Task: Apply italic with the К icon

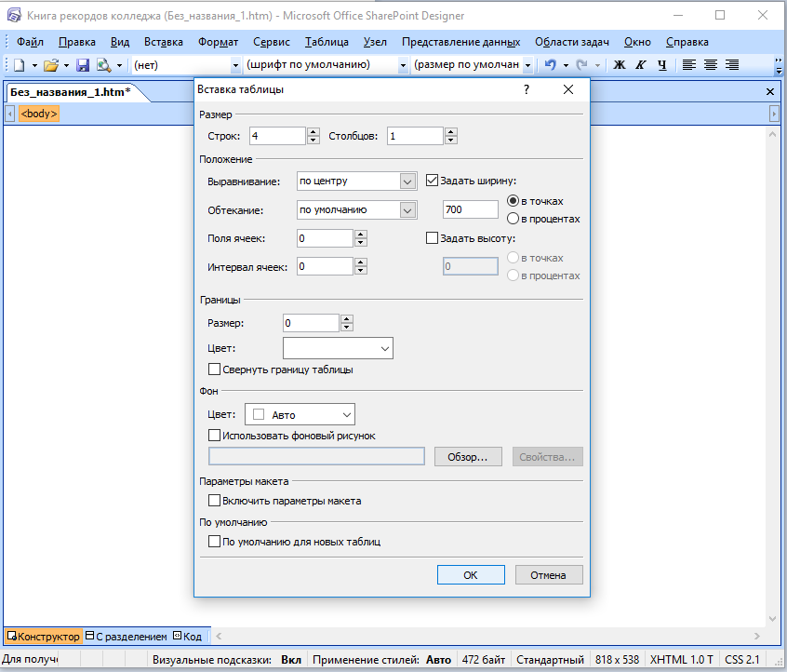Action: coord(641,65)
